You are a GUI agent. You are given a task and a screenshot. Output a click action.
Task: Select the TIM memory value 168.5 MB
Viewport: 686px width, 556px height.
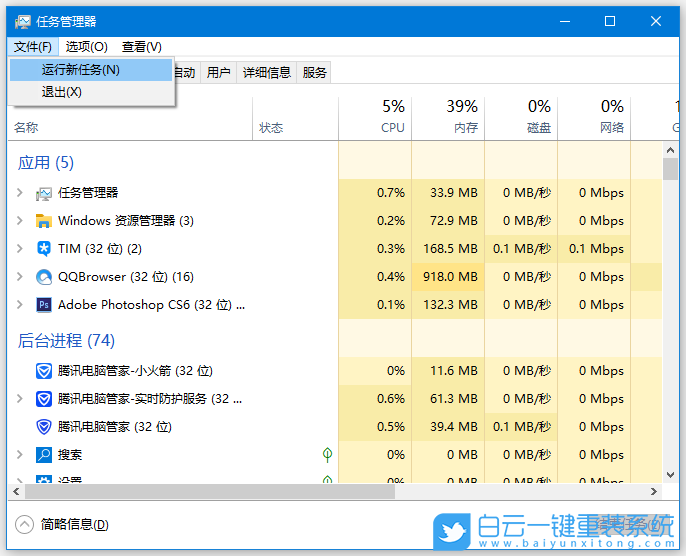coord(450,249)
